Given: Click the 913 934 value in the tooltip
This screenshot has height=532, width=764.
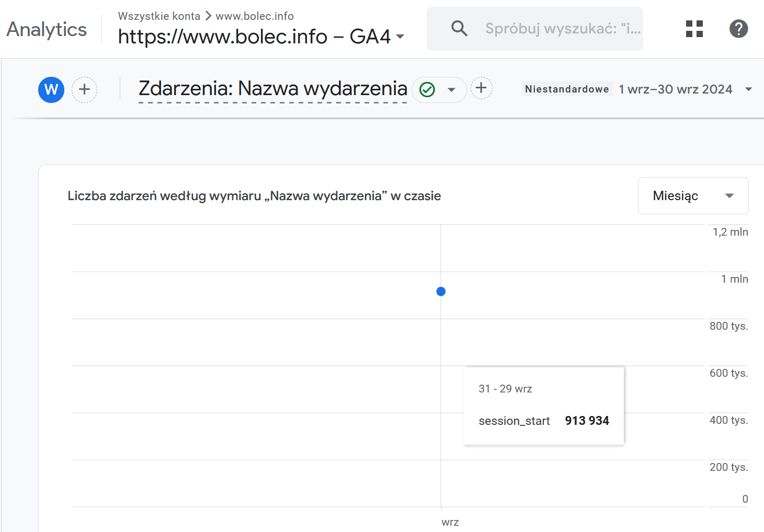Looking at the screenshot, I should click(x=587, y=421).
